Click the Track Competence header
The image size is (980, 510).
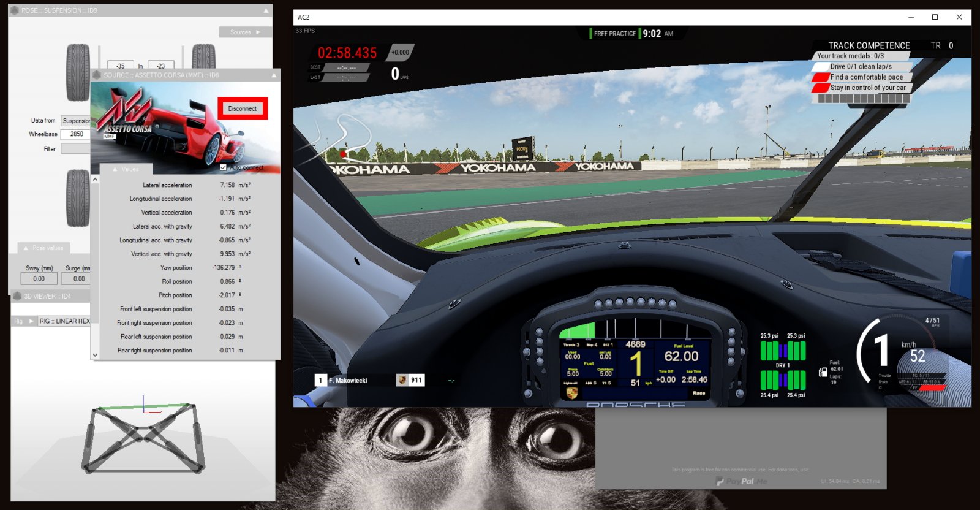[x=869, y=45]
